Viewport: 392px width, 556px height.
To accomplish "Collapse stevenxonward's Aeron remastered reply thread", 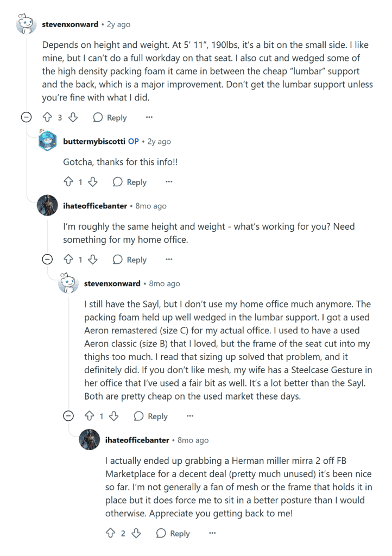I will pos(68,416).
